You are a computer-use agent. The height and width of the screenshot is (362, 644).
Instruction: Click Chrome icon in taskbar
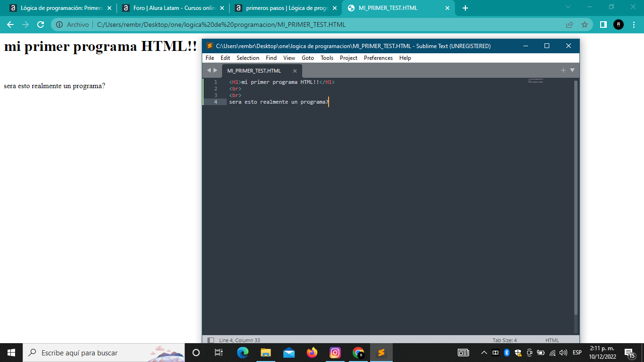pos(358,353)
